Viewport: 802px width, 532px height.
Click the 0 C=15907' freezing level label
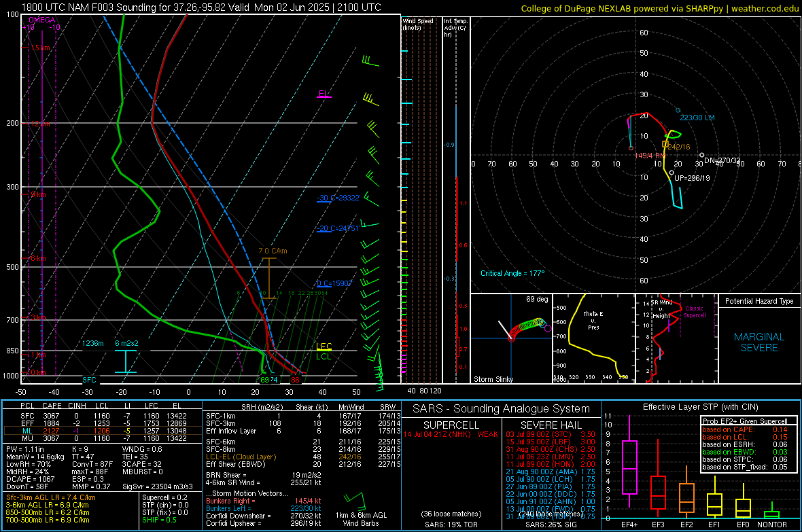[334, 283]
